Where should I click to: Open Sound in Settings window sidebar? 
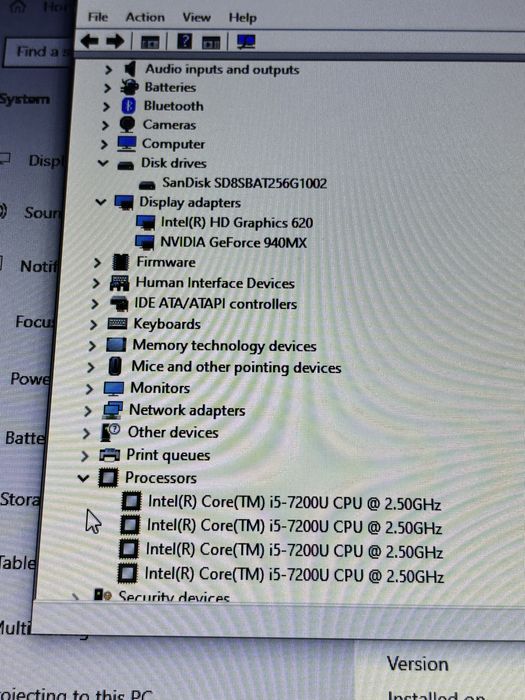pos(42,213)
